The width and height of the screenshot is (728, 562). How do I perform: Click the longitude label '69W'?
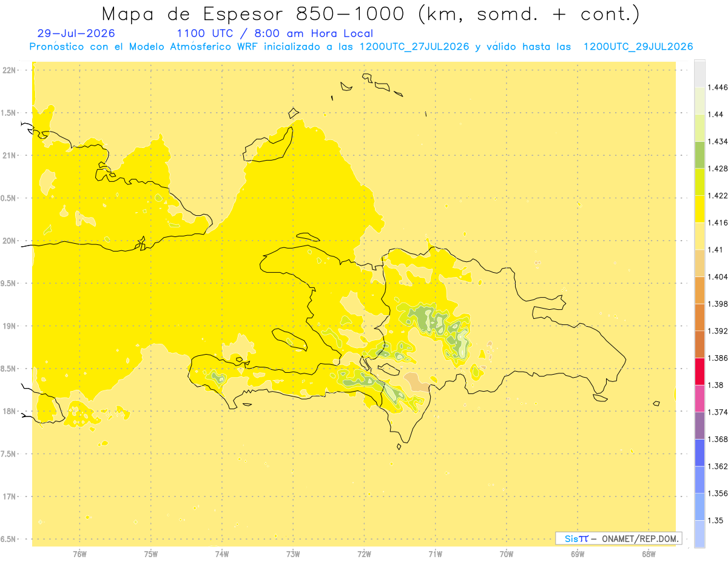[x=578, y=554]
